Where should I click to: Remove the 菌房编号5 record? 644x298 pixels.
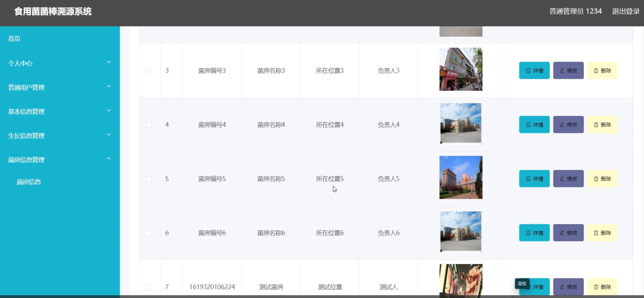pos(602,179)
